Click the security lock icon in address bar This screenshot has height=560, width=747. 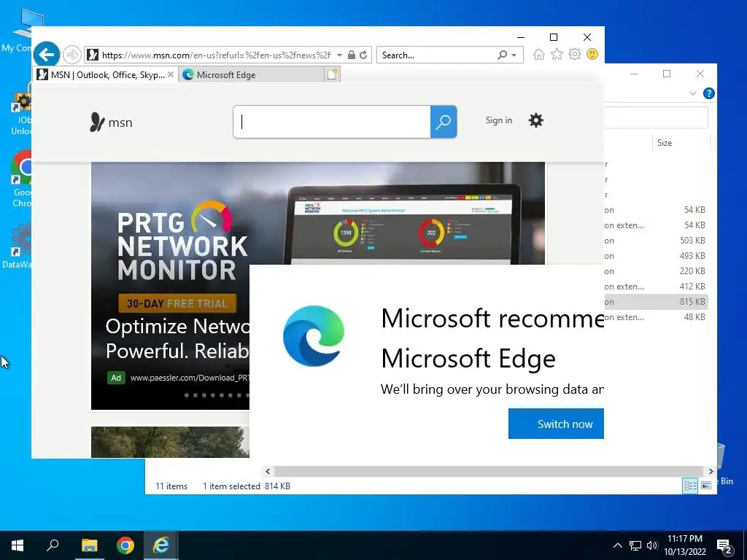(x=351, y=55)
